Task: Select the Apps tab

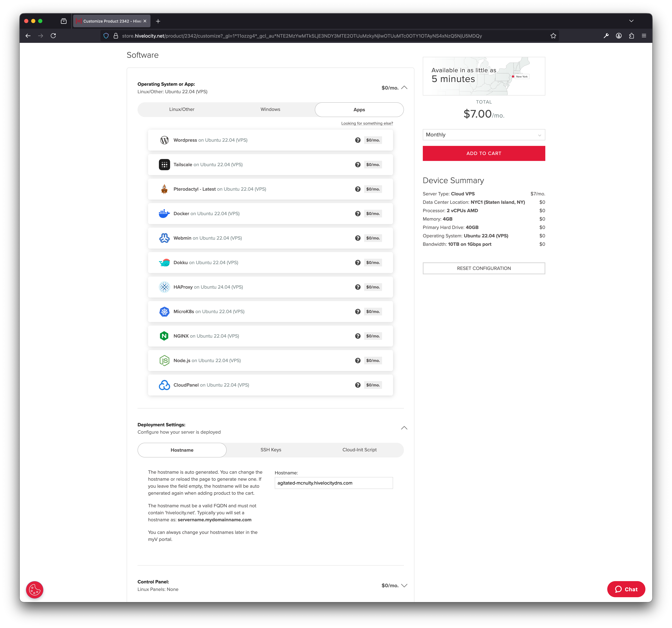Action: 359,110
